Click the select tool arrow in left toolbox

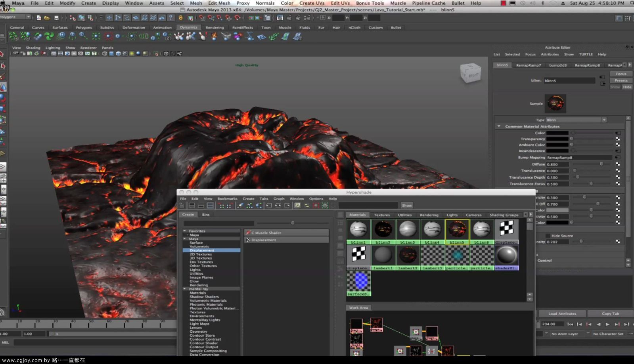(2, 53)
